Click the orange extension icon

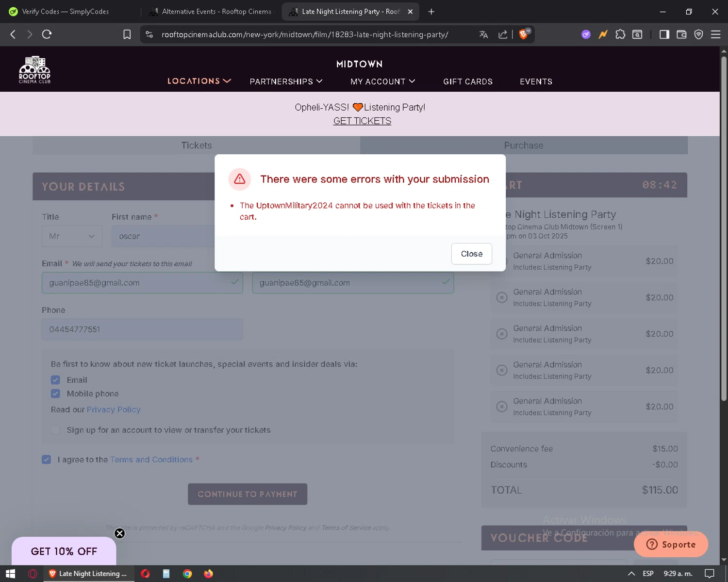pos(603,34)
